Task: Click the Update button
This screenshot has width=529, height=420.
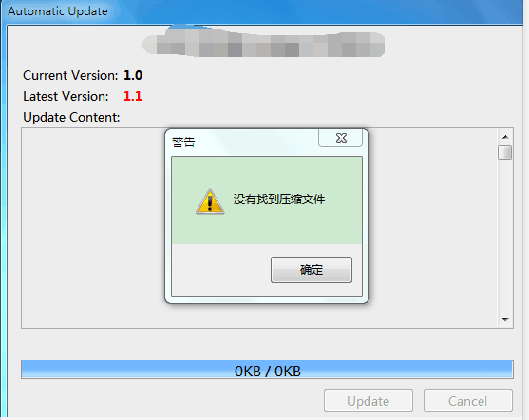Action: [x=368, y=401]
